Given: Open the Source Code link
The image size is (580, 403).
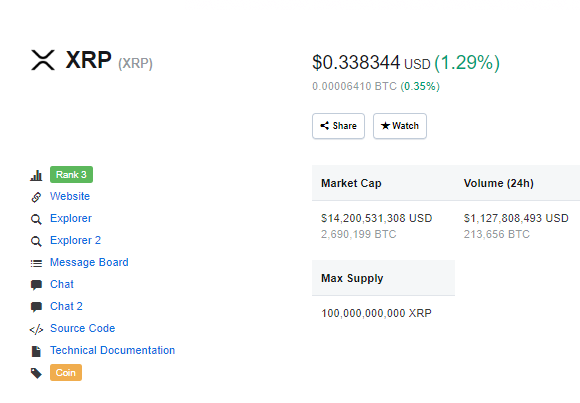Looking at the screenshot, I should [82, 328].
